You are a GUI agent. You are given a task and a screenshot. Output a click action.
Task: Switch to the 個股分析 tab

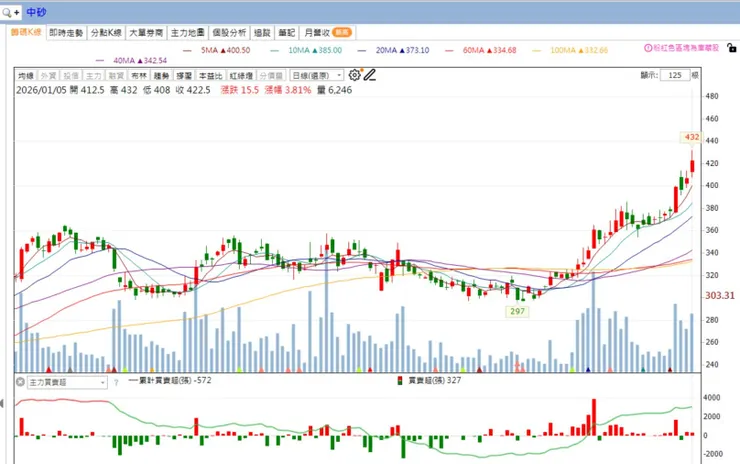pos(229,33)
